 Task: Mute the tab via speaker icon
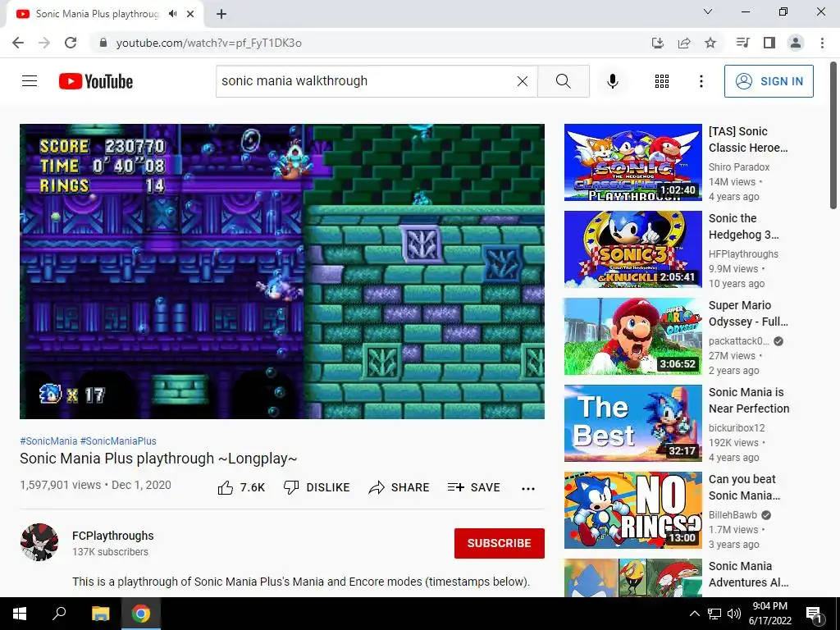(172, 14)
